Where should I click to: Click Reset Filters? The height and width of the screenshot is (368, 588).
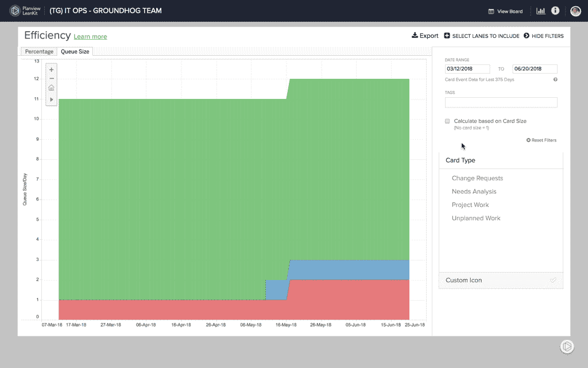[541, 140]
